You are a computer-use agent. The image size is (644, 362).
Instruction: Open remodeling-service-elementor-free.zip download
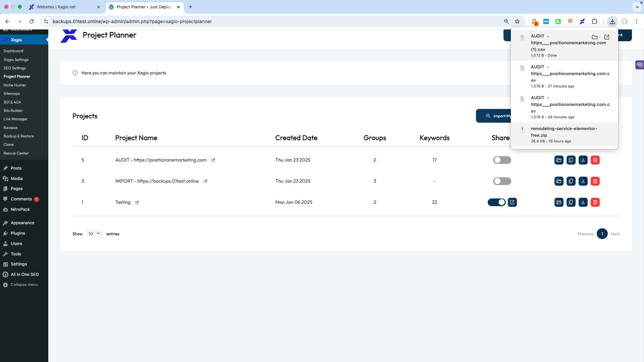[x=564, y=134]
